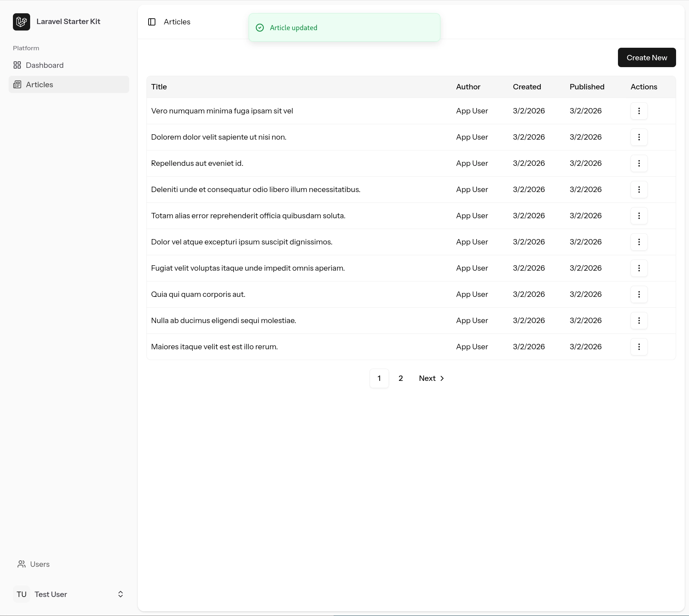Click the Create New button
Image resolution: width=689 pixels, height=616 pixels.
click(x=646, y=57)
